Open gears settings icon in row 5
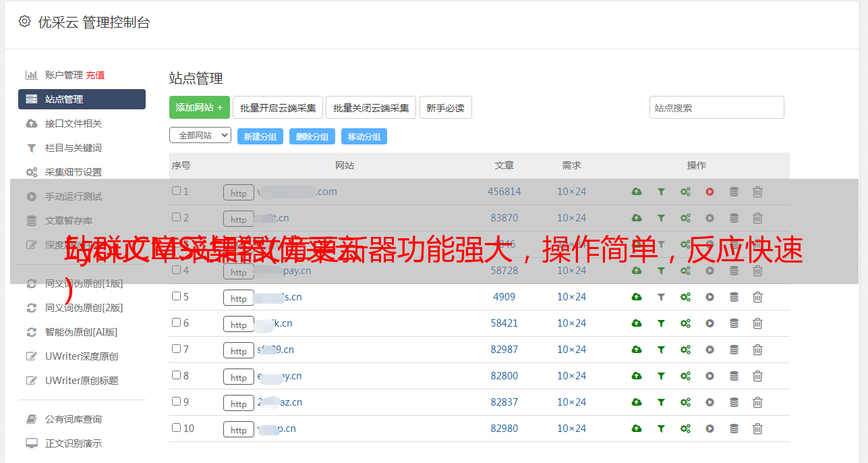This screenshot has width=868, height=463. click(x=685, y=297)
